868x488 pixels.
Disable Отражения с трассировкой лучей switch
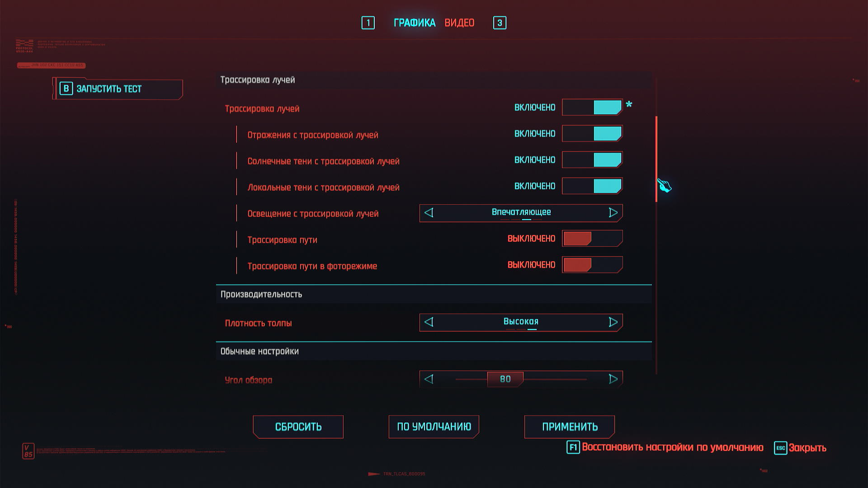(x=592, y=134)
